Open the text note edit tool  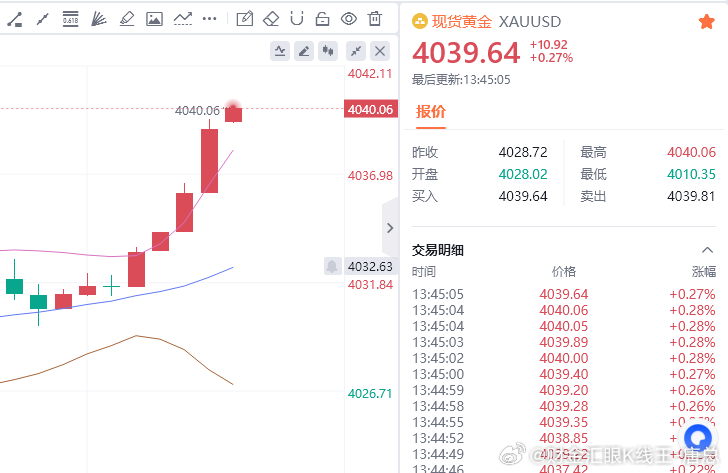(245, 19)
